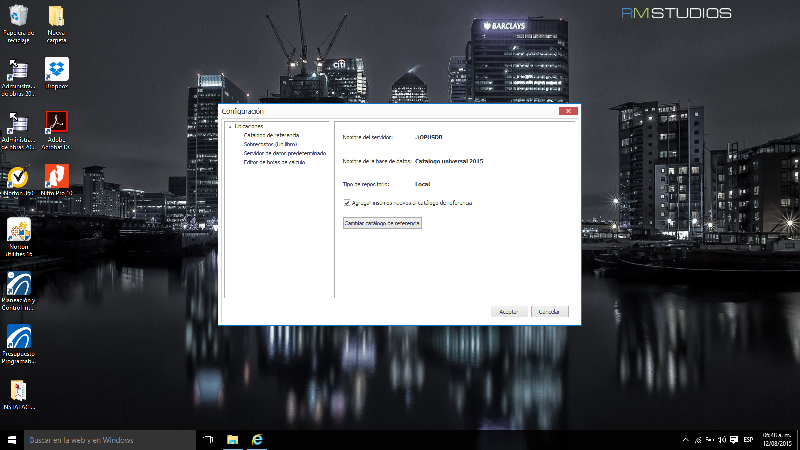
Task: Select Sobrecostos (Un libro) in the tree
Action: (270, 144)
